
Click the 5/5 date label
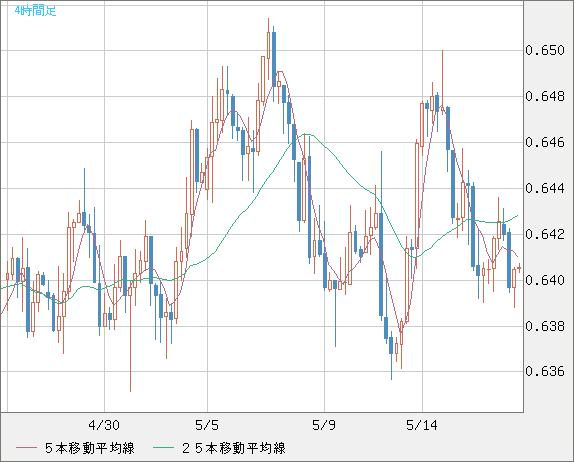pos(207,425)
